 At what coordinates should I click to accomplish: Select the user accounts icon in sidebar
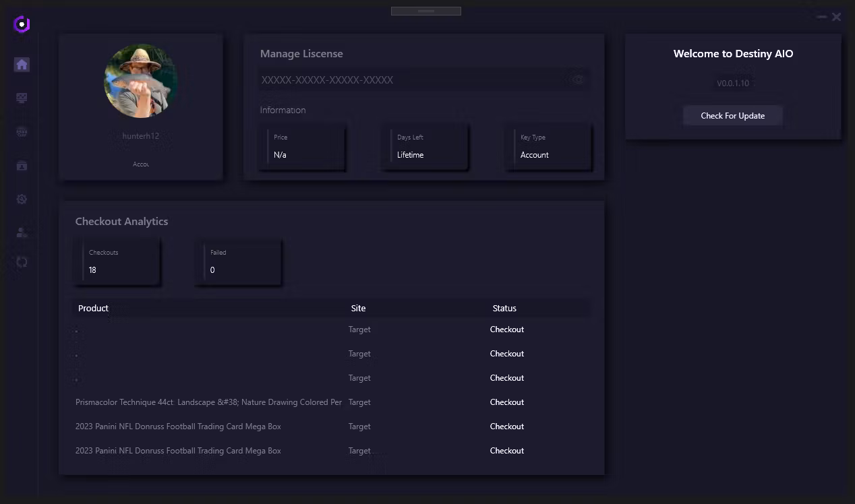coord(22,232)
